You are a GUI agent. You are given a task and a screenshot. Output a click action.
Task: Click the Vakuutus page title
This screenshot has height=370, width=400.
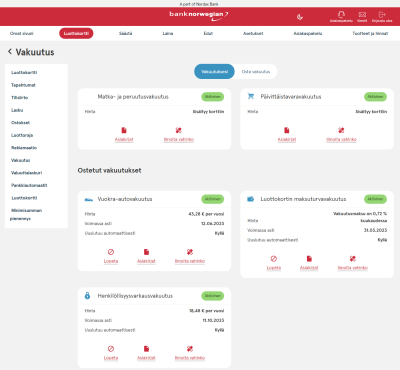pos(35,52)
